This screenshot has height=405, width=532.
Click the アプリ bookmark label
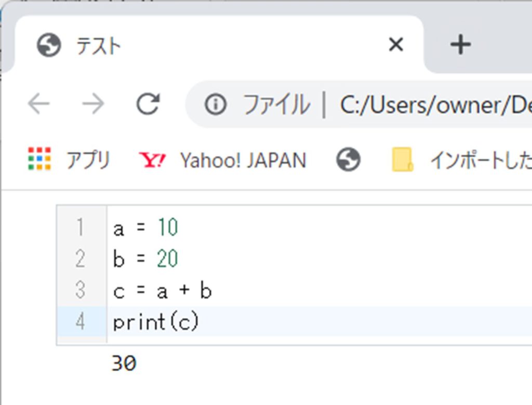[88, 160]
